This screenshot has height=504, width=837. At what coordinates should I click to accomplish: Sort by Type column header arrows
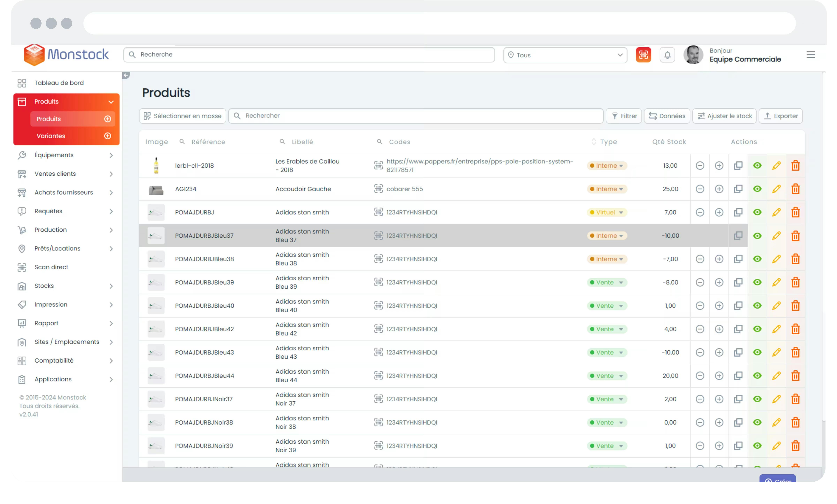click(x=593, y=142)
